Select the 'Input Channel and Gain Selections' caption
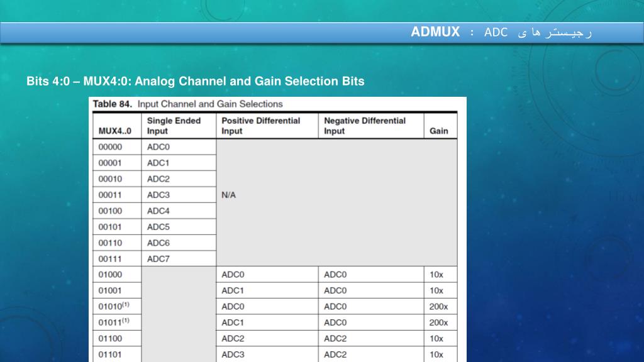644x362 pixels. [210, 104]
